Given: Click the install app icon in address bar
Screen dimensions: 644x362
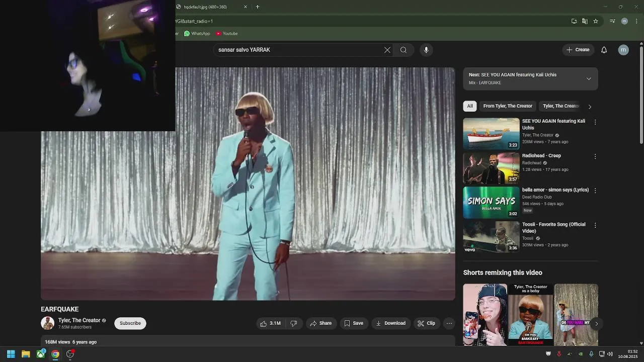Looking at the screenshot, I should point(574,21).
